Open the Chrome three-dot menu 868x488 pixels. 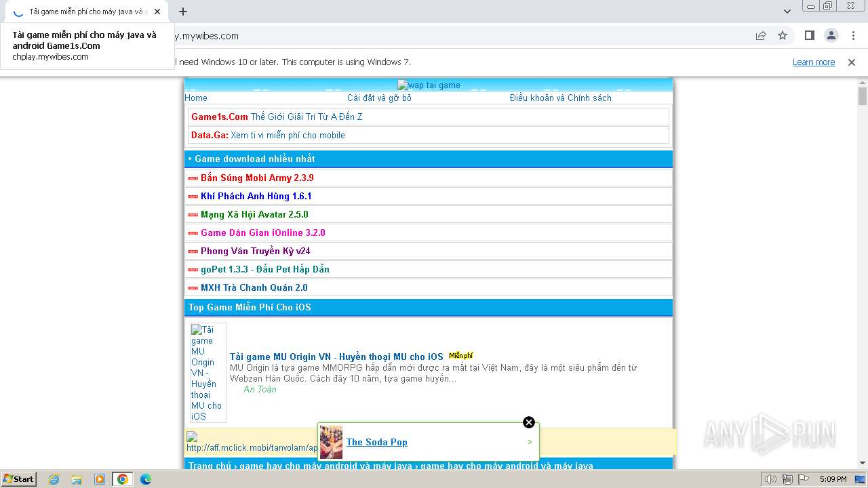[852, 36]
